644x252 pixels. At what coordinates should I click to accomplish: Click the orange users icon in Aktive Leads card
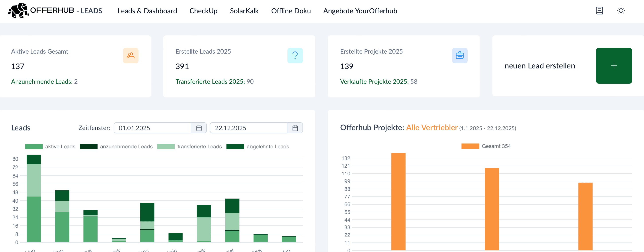(131, 55)
